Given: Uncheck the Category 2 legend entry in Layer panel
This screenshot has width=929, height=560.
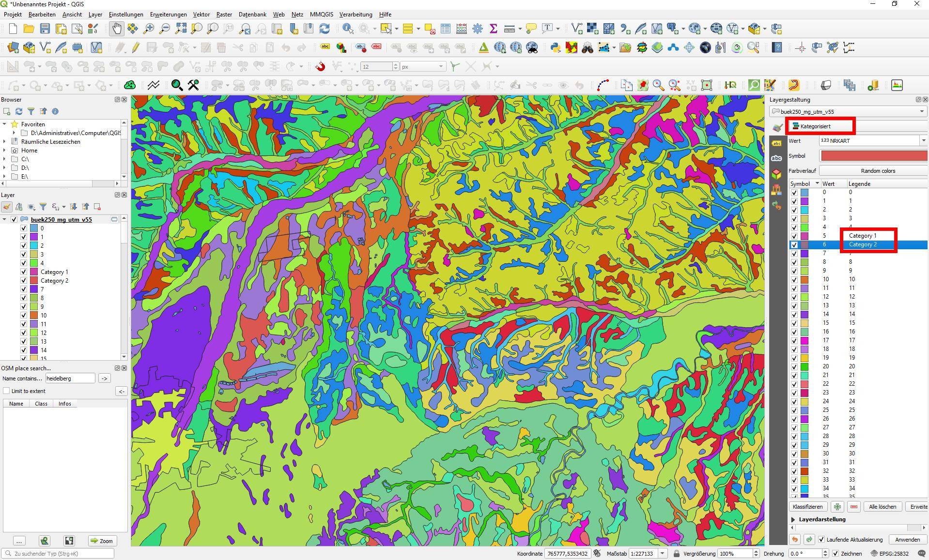Looking at the screenshot, I should (24, 280).
